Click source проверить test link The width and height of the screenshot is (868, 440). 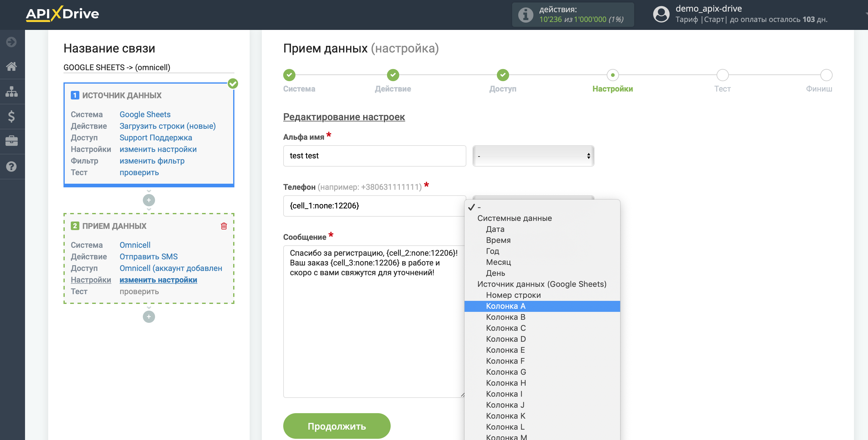[x=139, y=172]
